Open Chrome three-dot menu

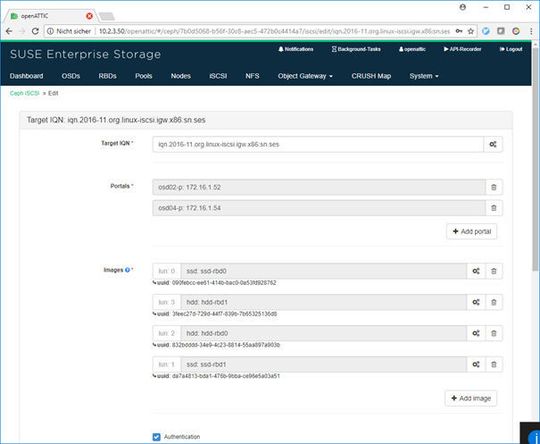click(x=531, y=31)
